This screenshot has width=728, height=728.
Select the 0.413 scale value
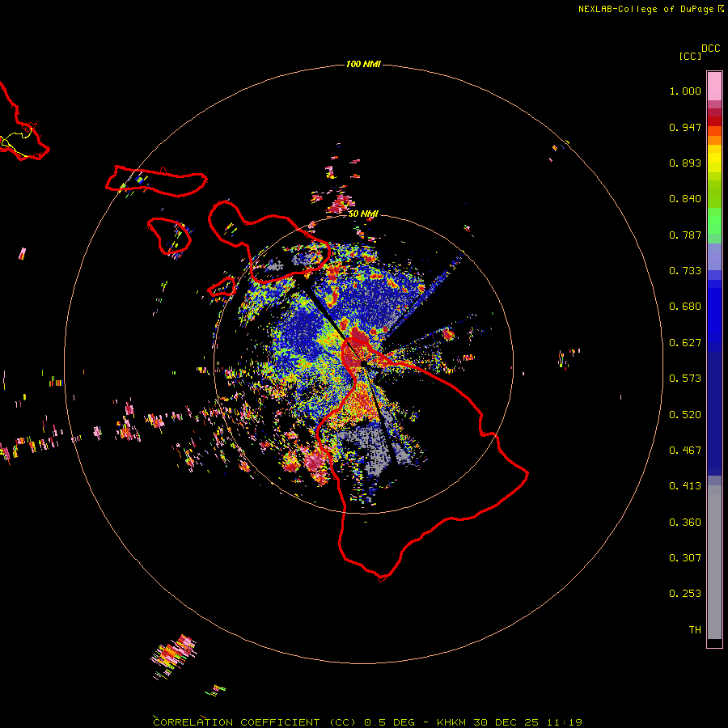click(685, 486)
